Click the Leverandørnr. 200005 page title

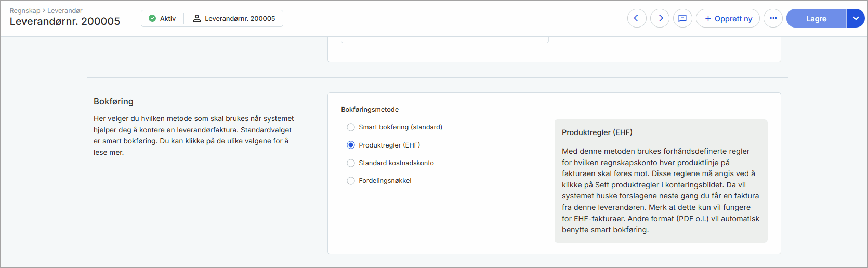(65, 21)
